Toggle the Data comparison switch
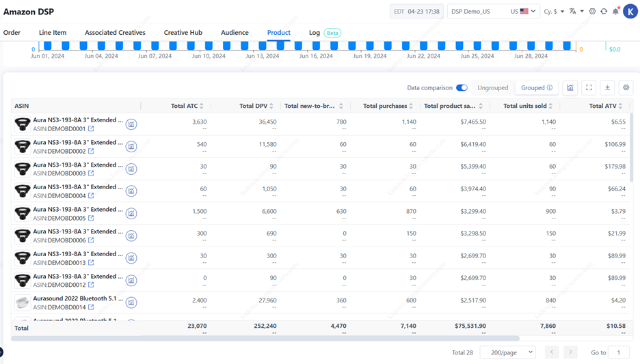640x364 pixels. click(462, 87)
